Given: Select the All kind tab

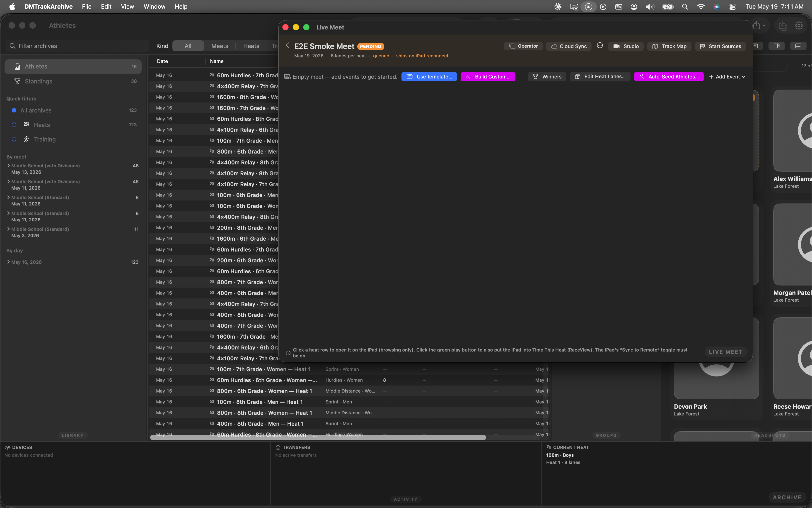Looking at the screenshot, I should click(x=188, y=46).
